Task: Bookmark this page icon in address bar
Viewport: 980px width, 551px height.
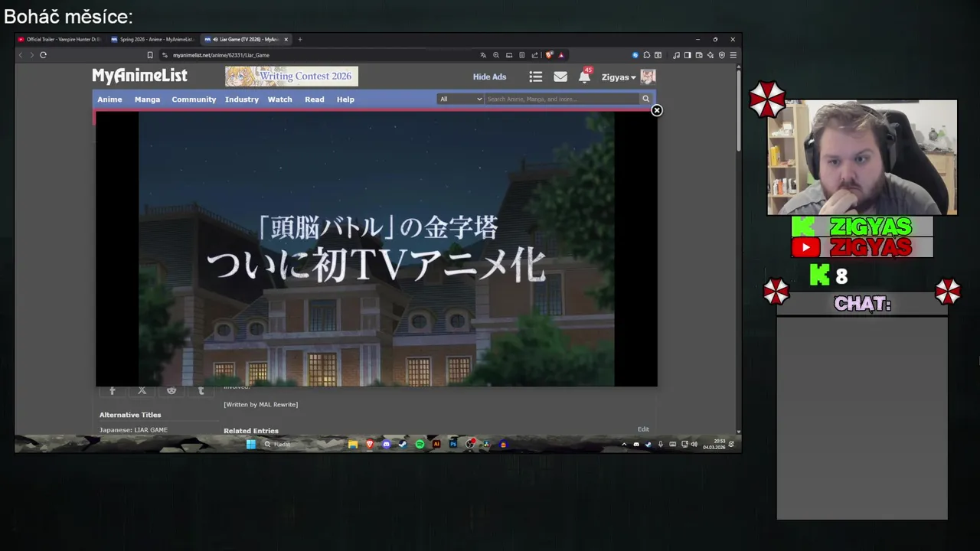Action: point(150,55)
